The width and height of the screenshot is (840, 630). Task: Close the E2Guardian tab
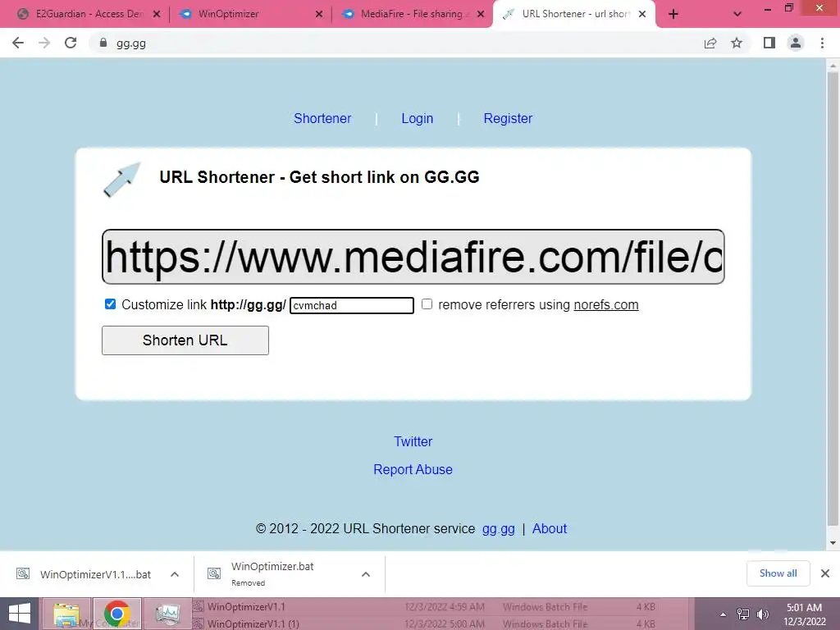coord(157,14)
